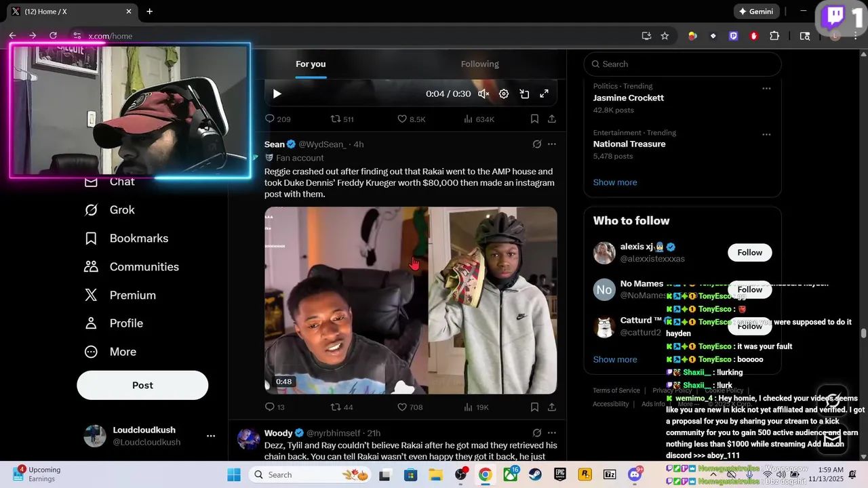
Task: Open Grok actions on Woody's post
Action: coord(537,432)
